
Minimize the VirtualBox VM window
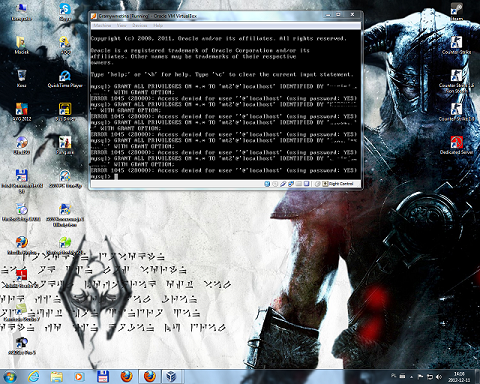point(328,15)
